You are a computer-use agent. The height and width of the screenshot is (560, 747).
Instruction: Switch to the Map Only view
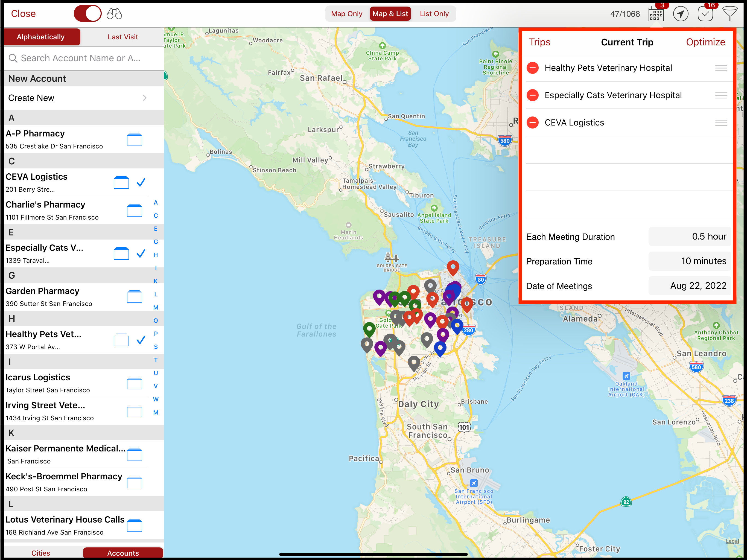click(x=346, y=14)
